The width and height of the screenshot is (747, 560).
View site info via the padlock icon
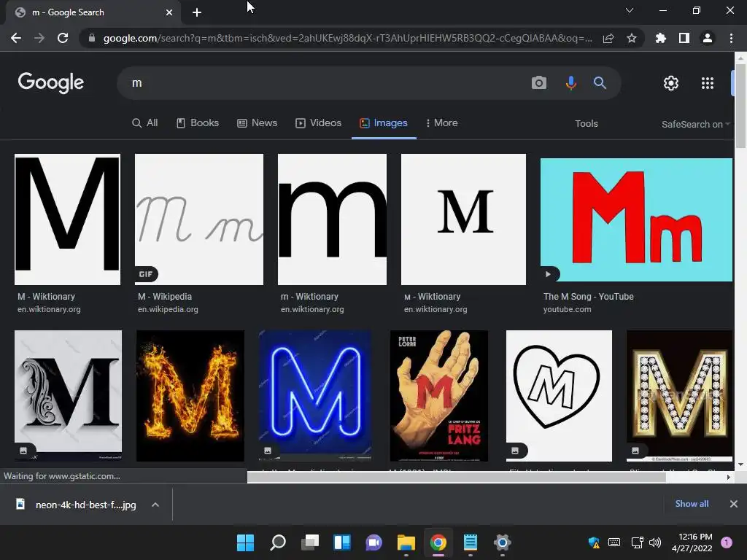click(92, 38)
